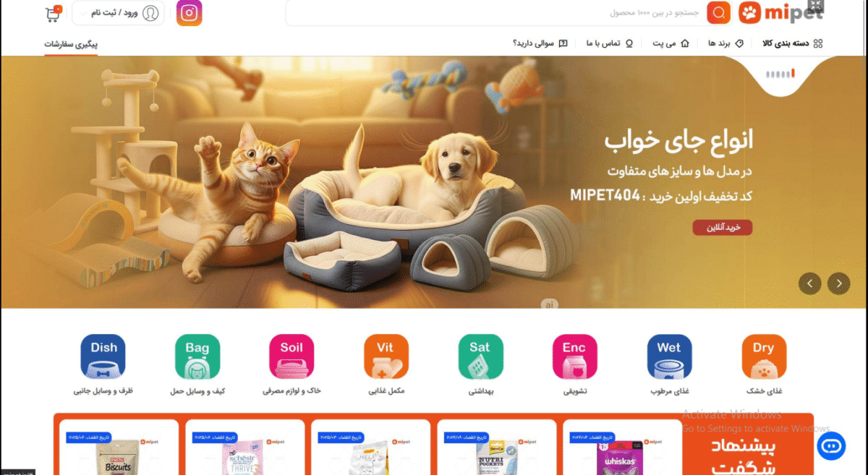
Task: Open the Instagram icon link
Action: tap(189, 13)
